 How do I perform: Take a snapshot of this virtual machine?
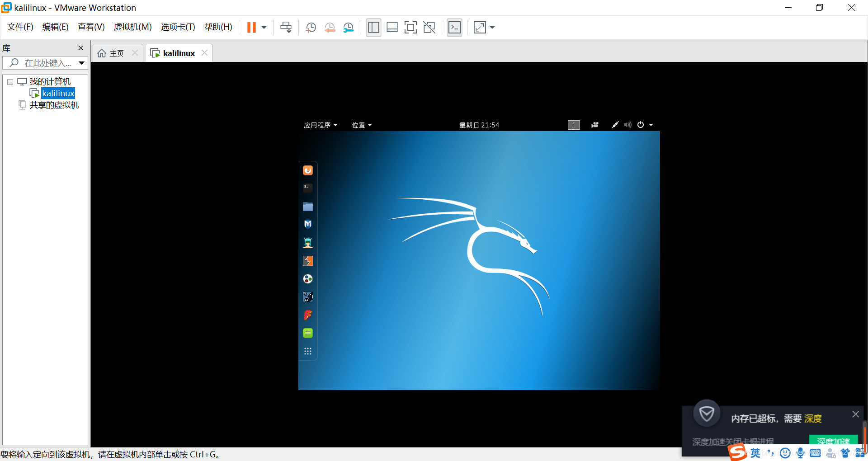(x=311, y=28)
